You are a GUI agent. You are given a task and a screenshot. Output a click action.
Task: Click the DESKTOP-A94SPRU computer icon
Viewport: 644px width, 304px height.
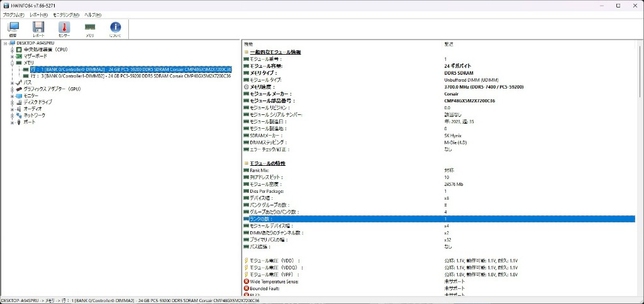11,43
